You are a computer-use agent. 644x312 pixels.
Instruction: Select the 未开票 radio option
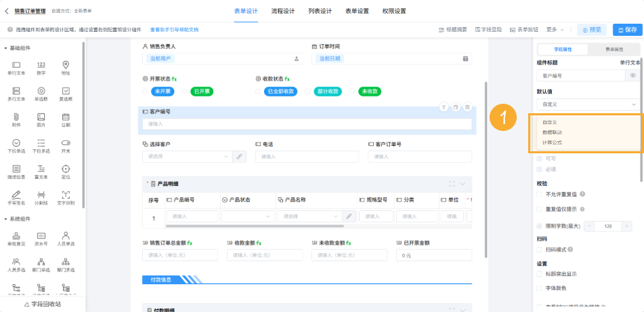(145, 92)
